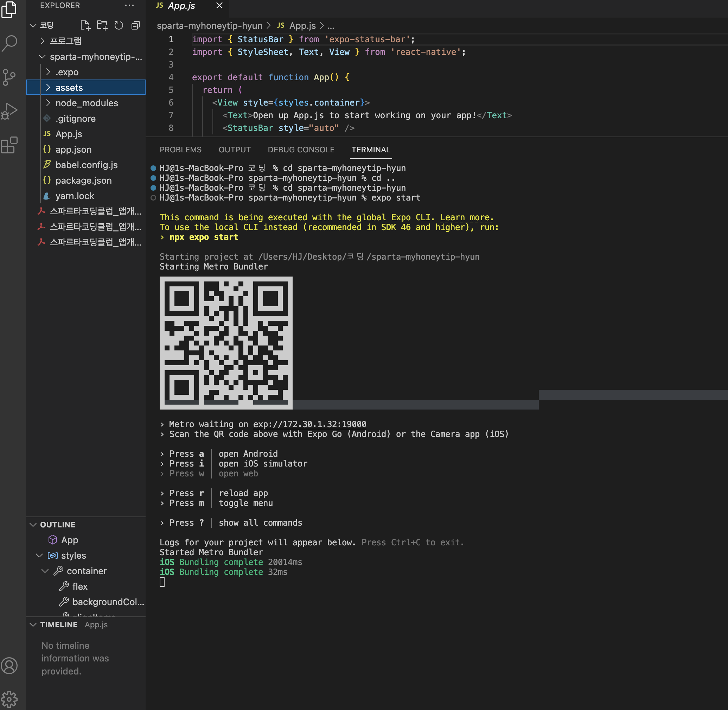Click 'iOS Bundling complete 32ms' log line
The height and width of the screenshot is (710, 728).
[223, 572]
